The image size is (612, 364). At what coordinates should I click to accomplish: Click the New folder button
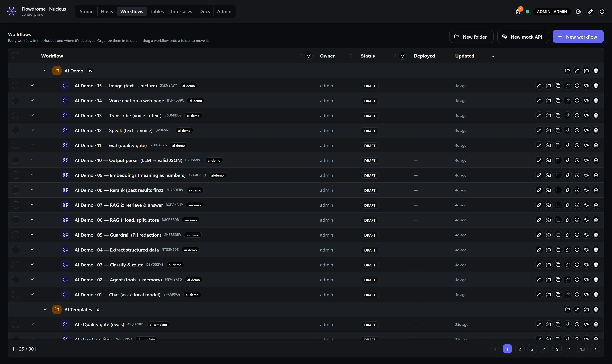tap(471, 37)
